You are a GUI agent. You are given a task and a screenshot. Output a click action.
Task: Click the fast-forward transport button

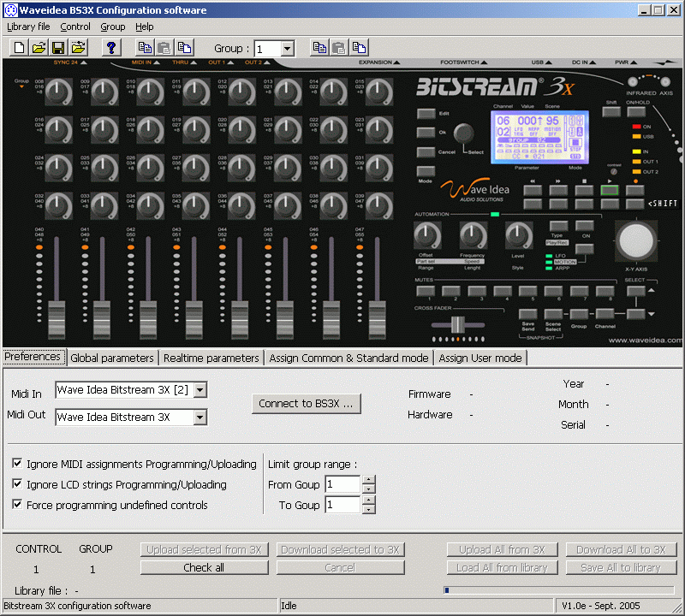click(558, 190)
